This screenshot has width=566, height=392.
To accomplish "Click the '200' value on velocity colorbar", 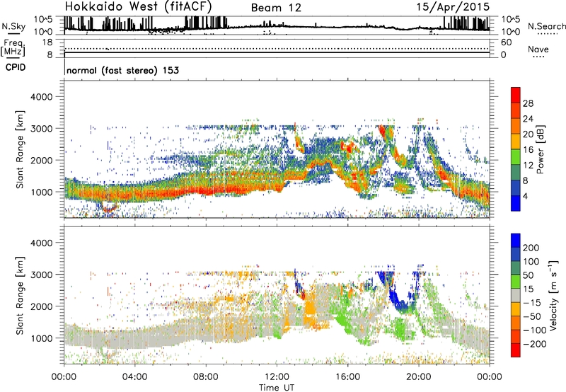I will pyautogui.click(x=531, y=248).
